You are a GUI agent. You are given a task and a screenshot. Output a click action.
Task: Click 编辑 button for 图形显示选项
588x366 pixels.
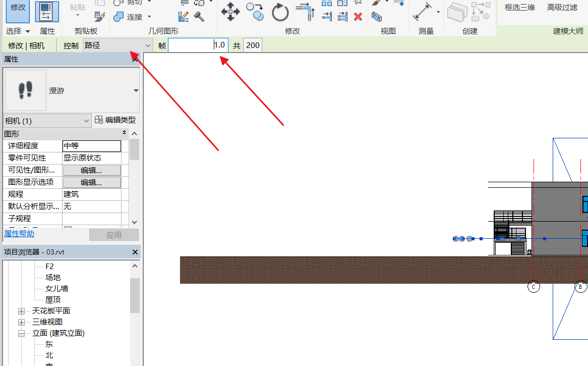[91, 182]
